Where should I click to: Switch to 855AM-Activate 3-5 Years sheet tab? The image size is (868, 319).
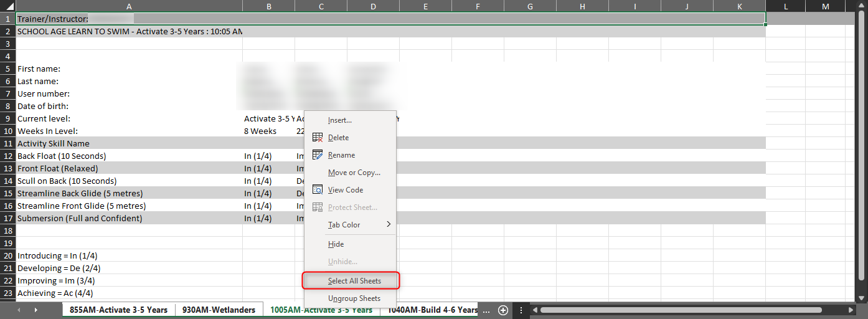118,310
